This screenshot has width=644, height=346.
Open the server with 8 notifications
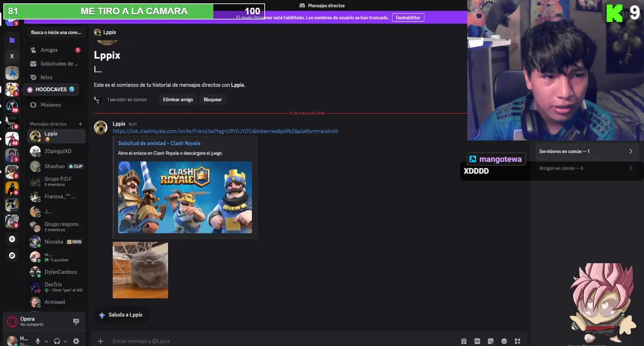tap(12, 123)
